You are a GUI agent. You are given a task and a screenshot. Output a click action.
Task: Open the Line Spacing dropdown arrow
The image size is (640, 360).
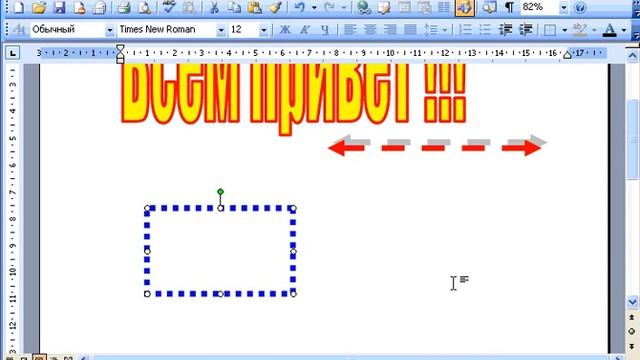[444, 30]
